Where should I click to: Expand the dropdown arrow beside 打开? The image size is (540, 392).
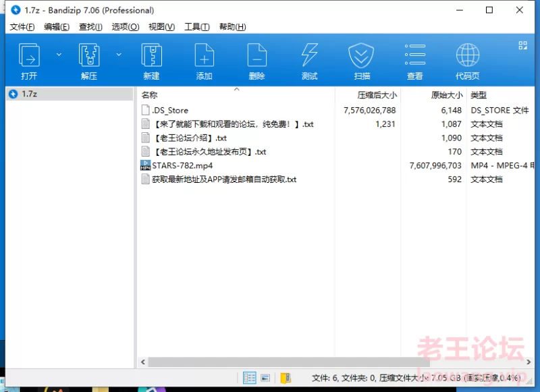pyautogui.click(x=59, y=55)
